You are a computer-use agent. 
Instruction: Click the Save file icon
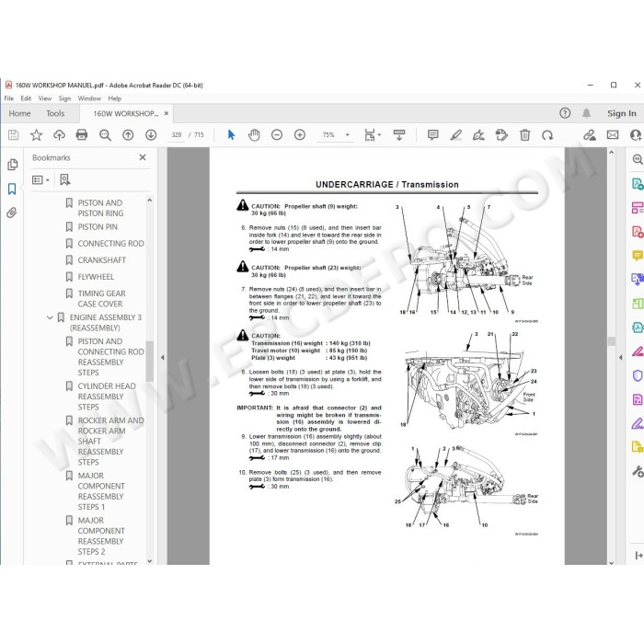pyautogui.click(x=14, y=134)
